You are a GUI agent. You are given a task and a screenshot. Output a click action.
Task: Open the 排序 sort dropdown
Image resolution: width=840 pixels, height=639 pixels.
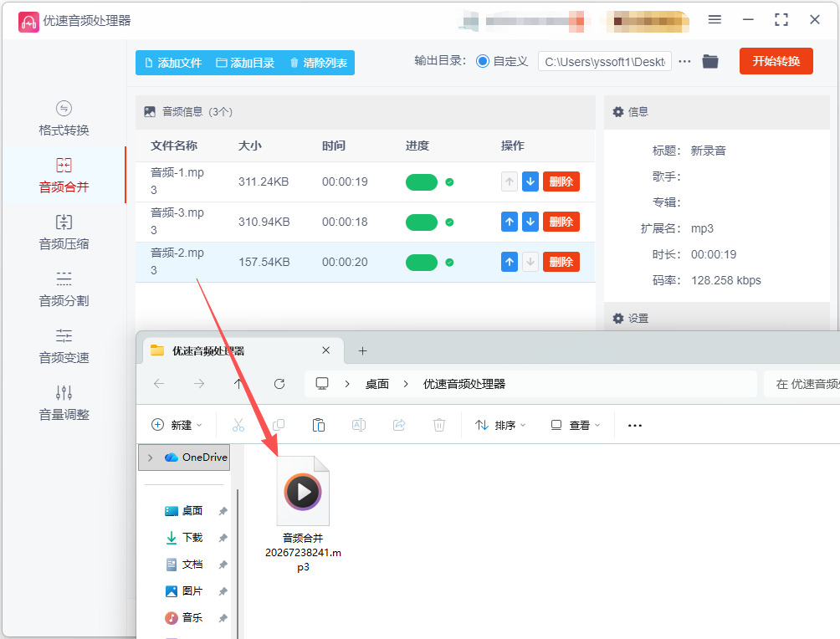[x=500, y=425]
